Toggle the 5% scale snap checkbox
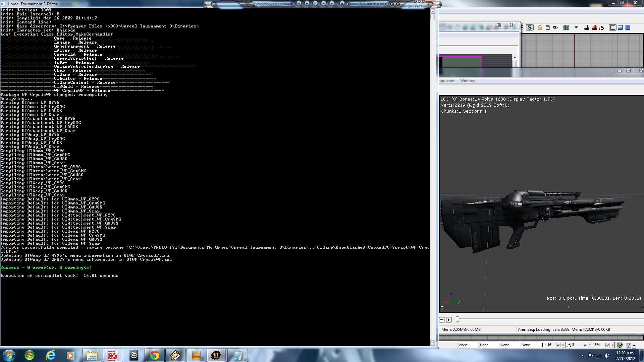This screenshot has height=362, width=644. point(607,345)
